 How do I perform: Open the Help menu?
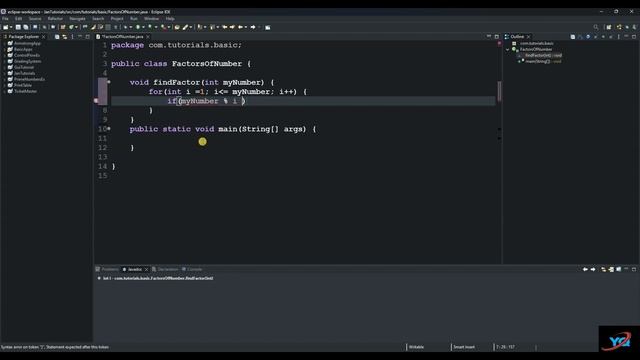point(170,18)
